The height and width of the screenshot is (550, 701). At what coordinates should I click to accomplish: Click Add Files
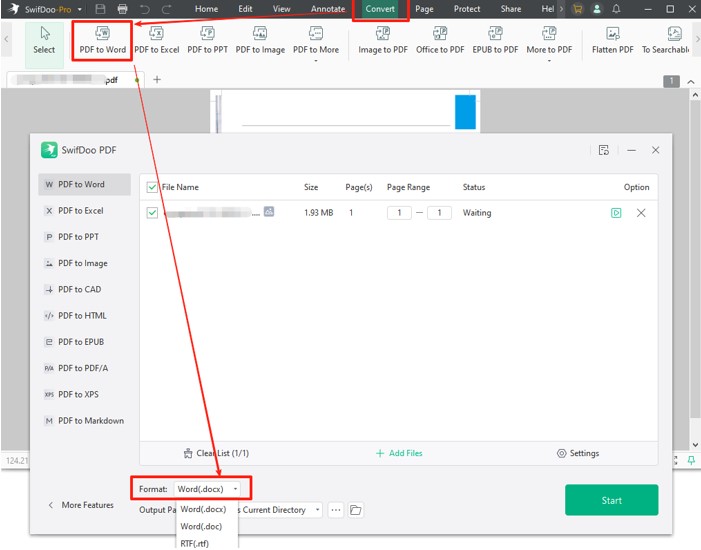pos(399,453)
